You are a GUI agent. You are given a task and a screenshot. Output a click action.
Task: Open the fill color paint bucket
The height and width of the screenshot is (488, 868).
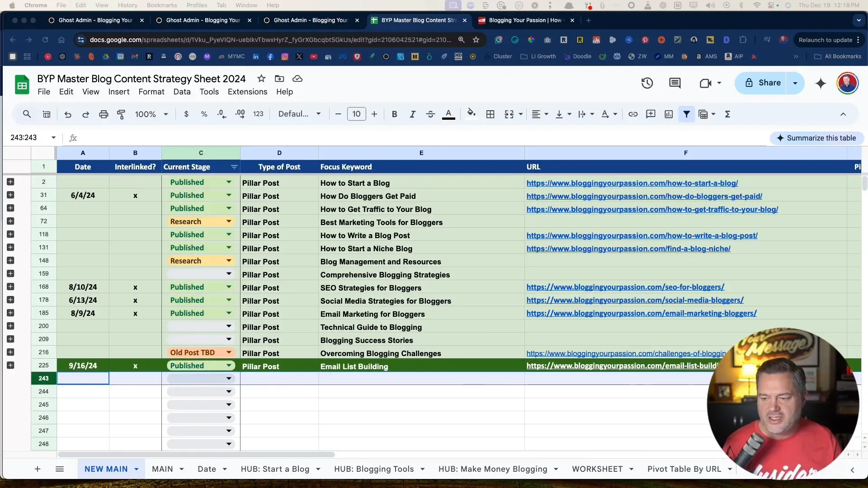tap(471, 113)
